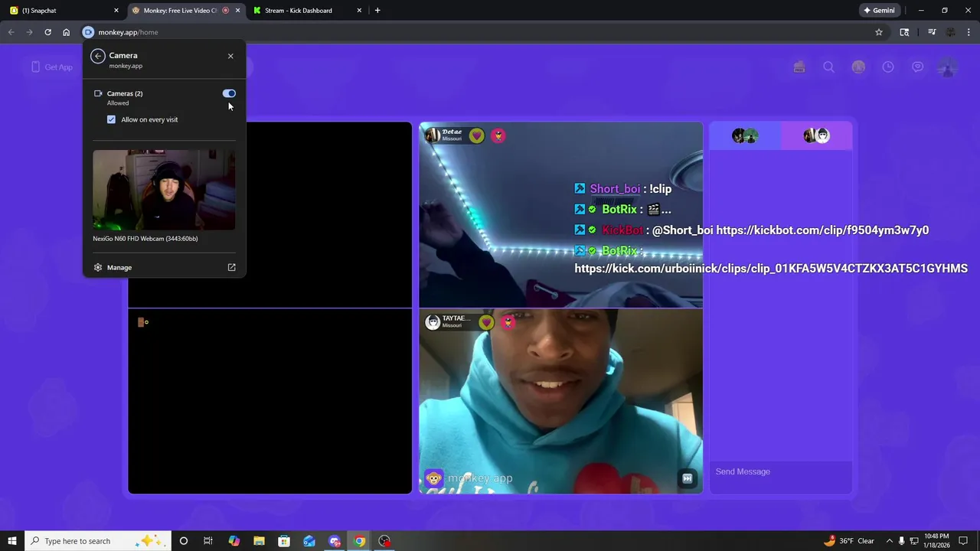Click the Get App link
Viewport: 980px width, 551px height.
[x=52, y=67]
